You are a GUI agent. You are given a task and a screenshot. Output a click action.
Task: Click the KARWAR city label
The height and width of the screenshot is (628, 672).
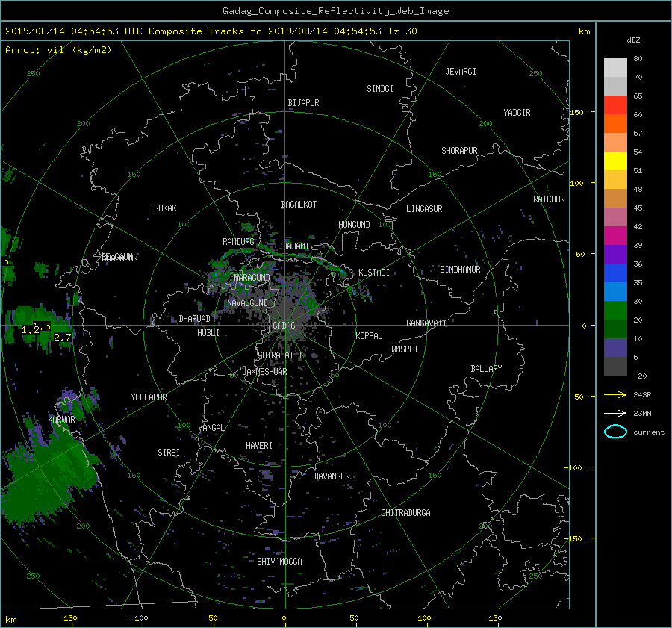61,419
